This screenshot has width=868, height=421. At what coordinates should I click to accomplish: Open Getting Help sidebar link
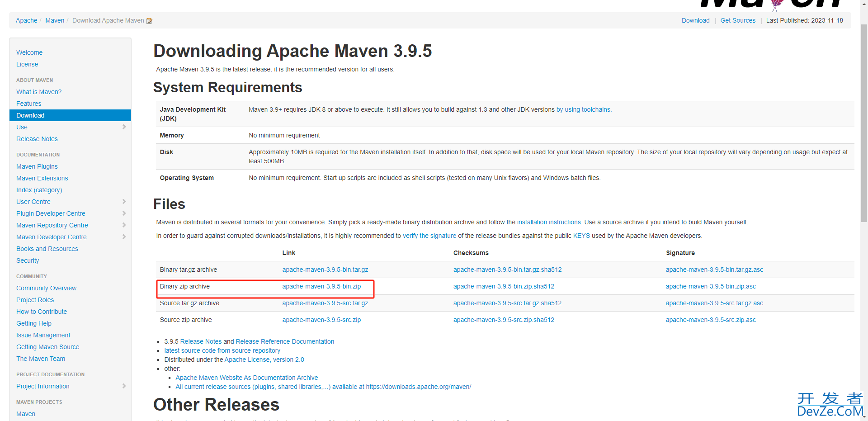click(x=34, y=323)
